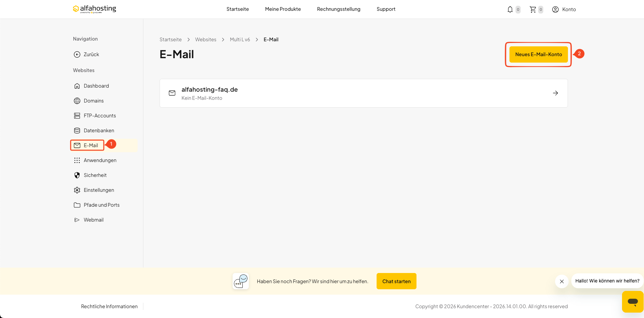Image resolution: width=644 pixels, height=318 pixels.
Task: Click the envelope icon beside alfahosting-faq.de
Action: pyautogui.click(x=172, y=93)
